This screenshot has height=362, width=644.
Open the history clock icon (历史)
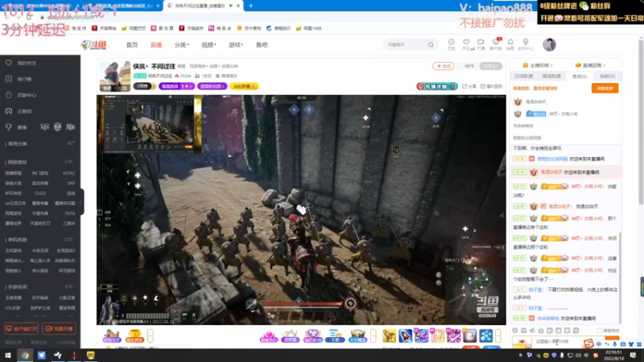pyautogui.click(x=451, y=44)
